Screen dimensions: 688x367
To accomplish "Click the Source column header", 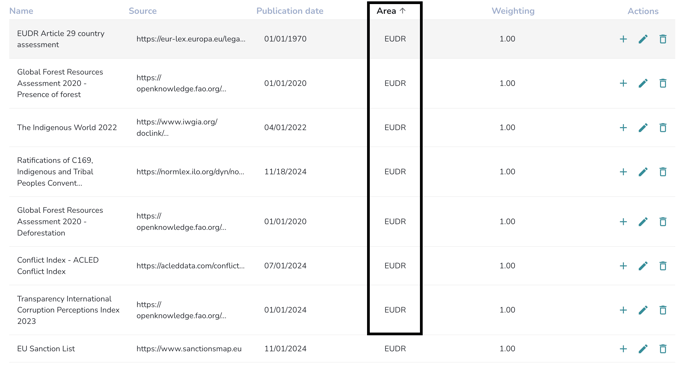I will tap(143, 11).
